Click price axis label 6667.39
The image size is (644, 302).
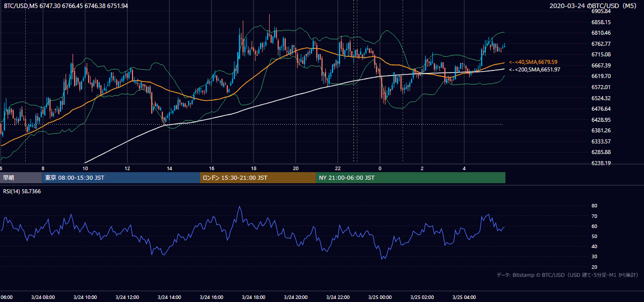601,65
